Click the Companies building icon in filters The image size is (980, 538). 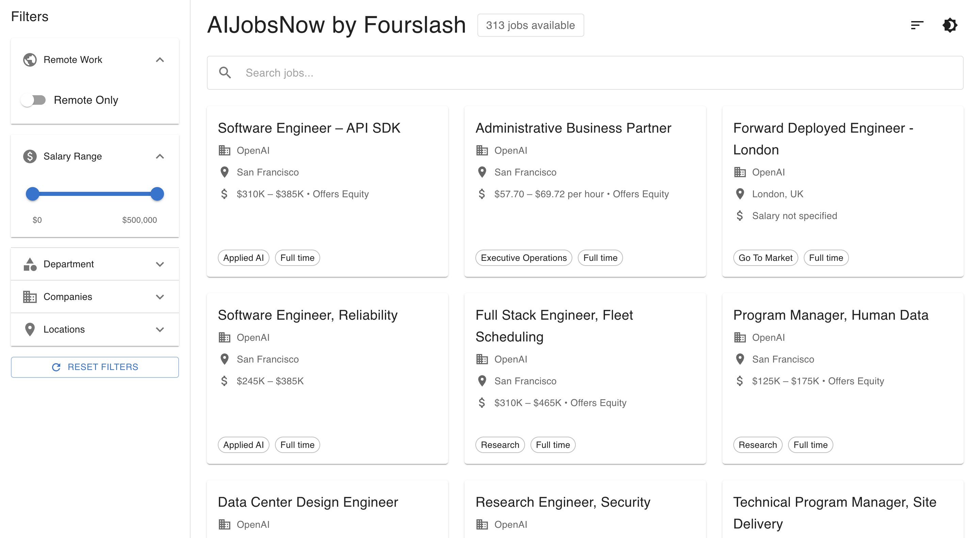pyautogui.click(x=30, y=297)
